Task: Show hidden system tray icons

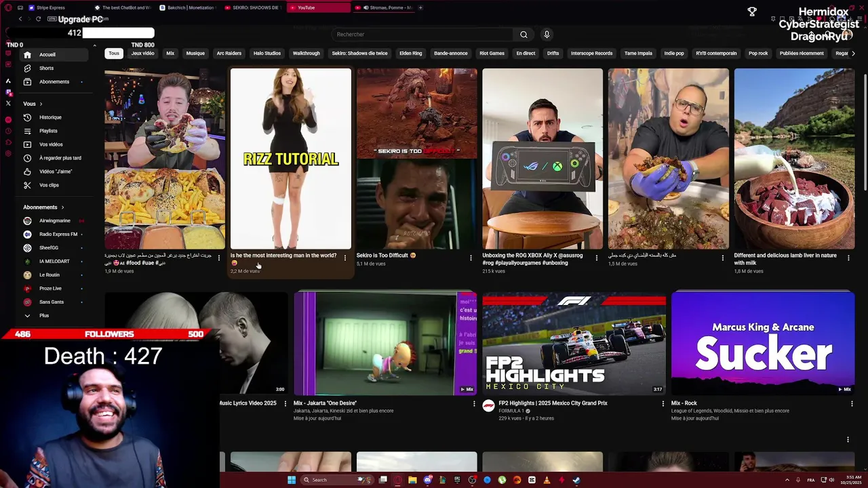Action: click(787, 480)
